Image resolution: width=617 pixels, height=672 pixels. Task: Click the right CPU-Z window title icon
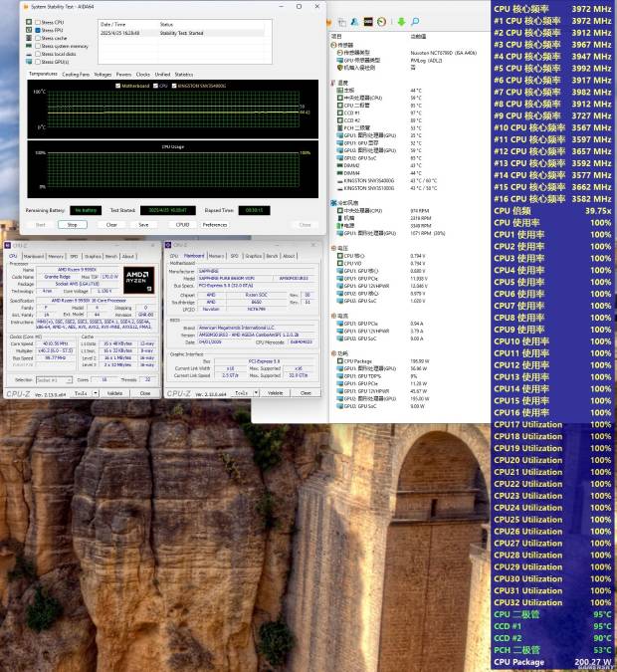(x=168, y=245)
